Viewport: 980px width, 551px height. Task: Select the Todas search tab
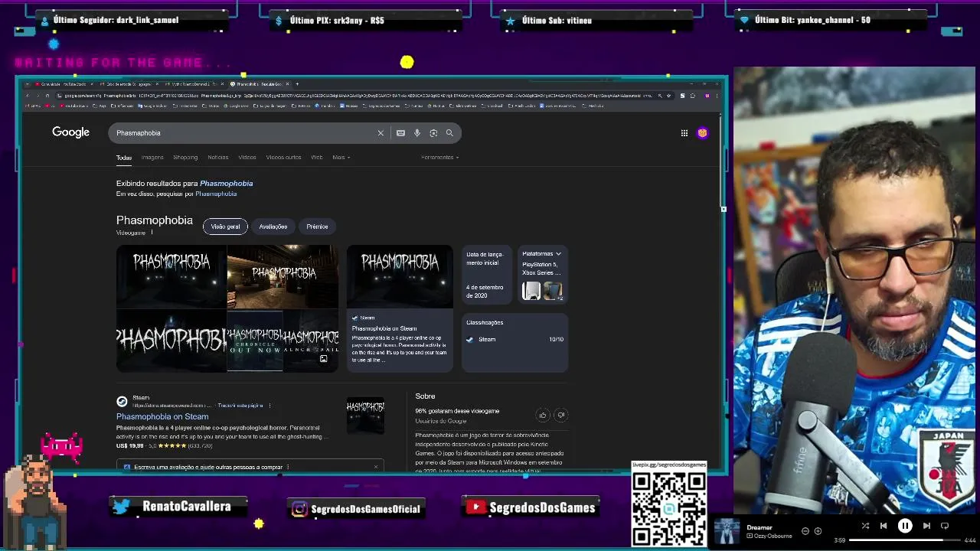pyautogui.click(x=124, y=158)
